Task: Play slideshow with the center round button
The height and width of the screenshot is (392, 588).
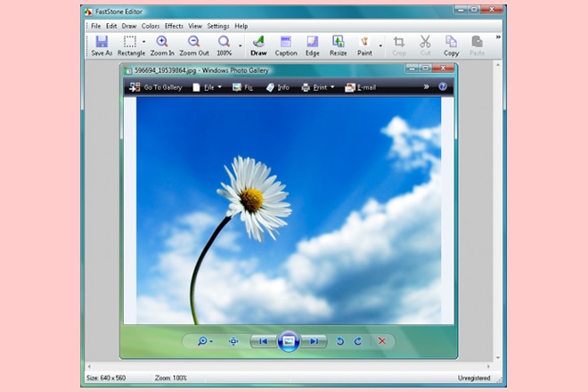Action: (288, 341)
